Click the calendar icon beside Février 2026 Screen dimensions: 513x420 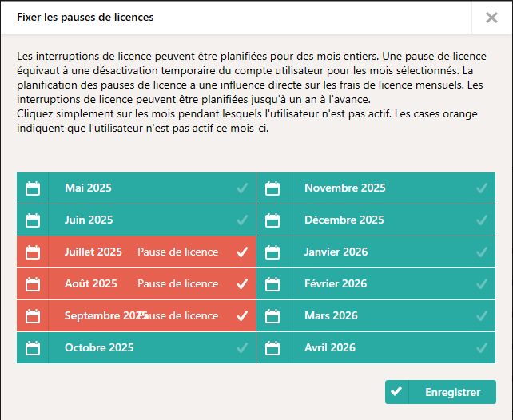coord(272,284)
